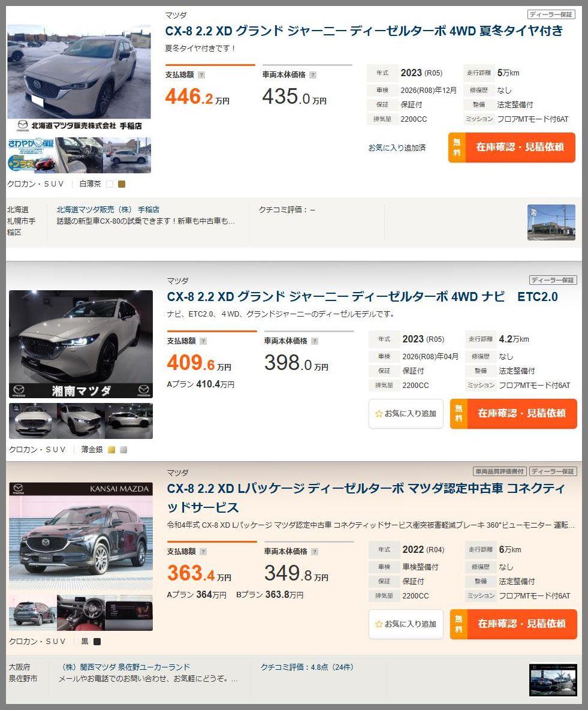This screenshot has width=588, height=710.
Task: Click help icon beside 398.0万円 車両本体価格 label
Action: point(315,341)
